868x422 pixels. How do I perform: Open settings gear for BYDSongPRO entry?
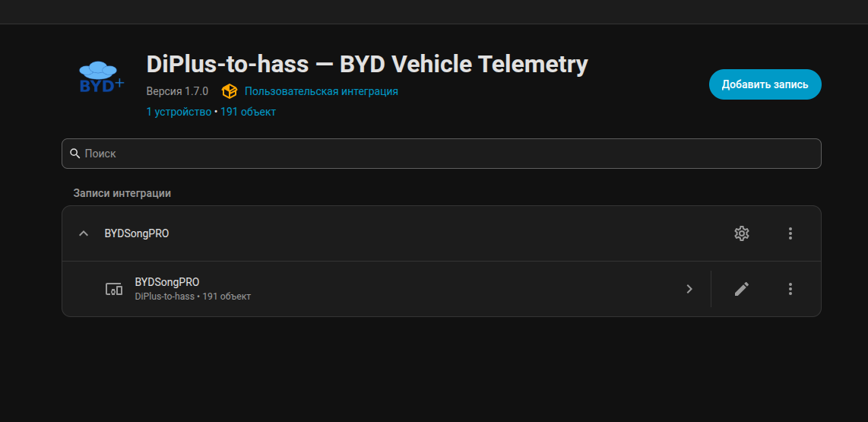[x=741, y=233]
